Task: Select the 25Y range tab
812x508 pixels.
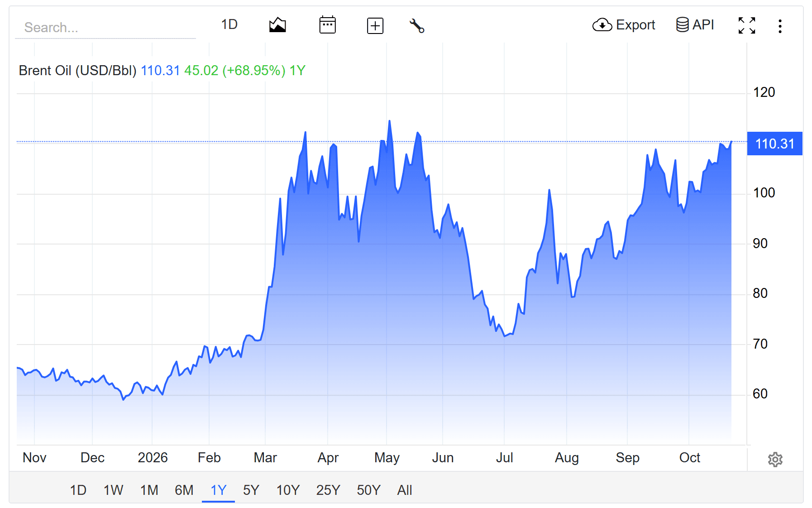Action: [x=328, y=490]
